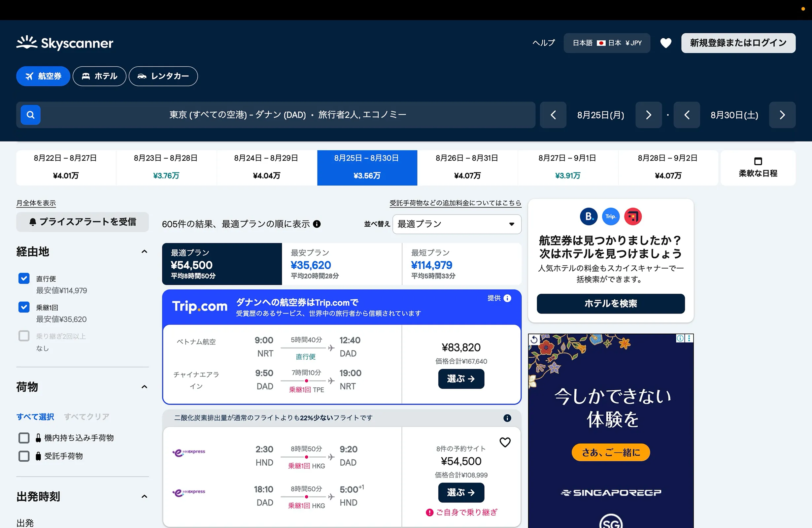Click the Skyscanner logo
The image size is (812, 528).
tap(64, 43)
